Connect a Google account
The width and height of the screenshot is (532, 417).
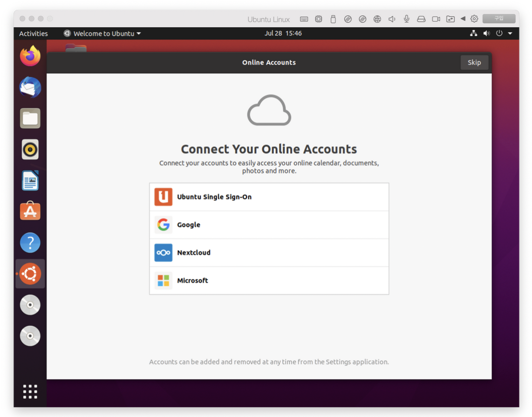(x=269, y=225)
